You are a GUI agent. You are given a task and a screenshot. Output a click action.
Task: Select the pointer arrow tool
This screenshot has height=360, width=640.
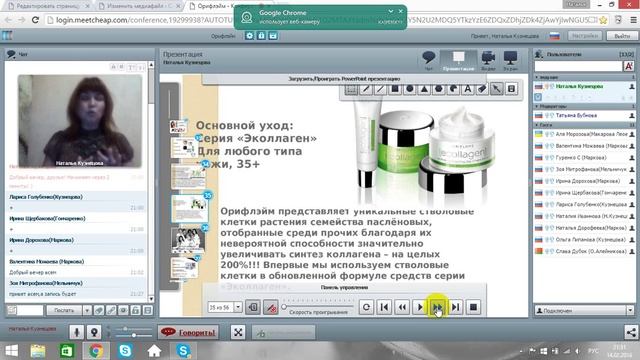pyautogui.click(x=496, y=89)
